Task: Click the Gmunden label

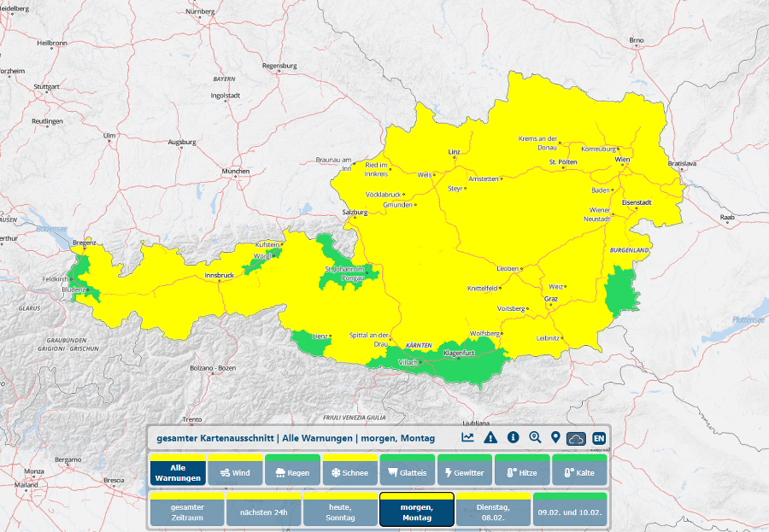Action: click(397, 205)
